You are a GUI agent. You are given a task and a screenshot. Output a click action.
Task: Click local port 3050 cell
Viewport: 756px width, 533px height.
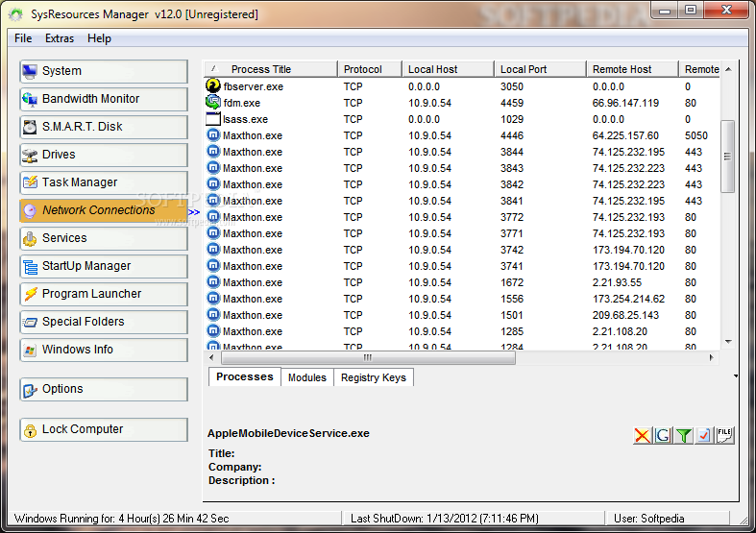[x=512, y=86]
